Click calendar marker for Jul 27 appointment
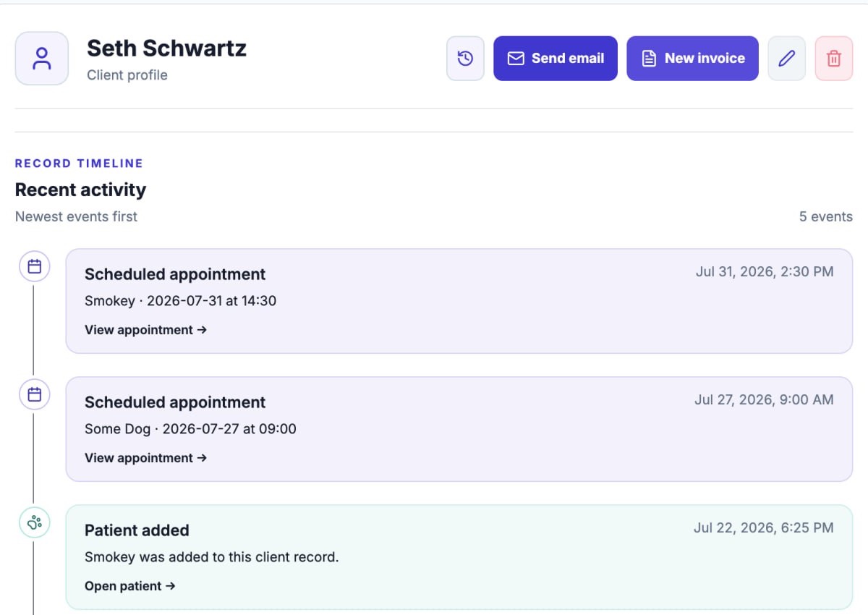The height and width of the screenshot is (615, 868). 34,394
